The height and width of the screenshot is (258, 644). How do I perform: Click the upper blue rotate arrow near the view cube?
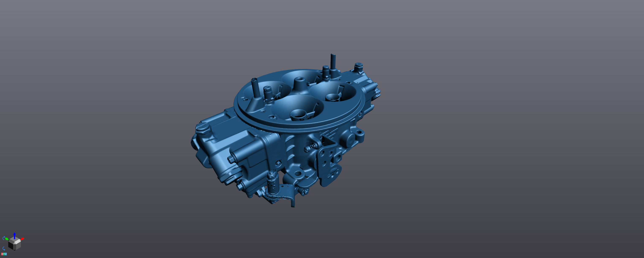tap(4, 238)
